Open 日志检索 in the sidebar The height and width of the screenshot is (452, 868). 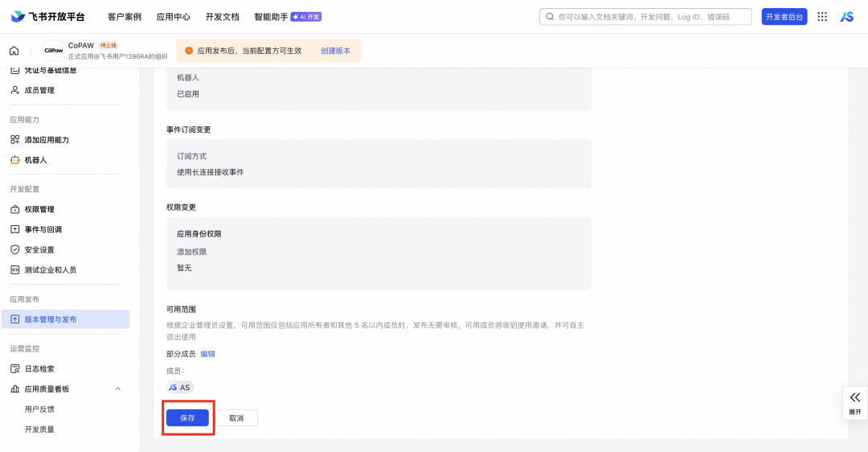coord(39,368)
